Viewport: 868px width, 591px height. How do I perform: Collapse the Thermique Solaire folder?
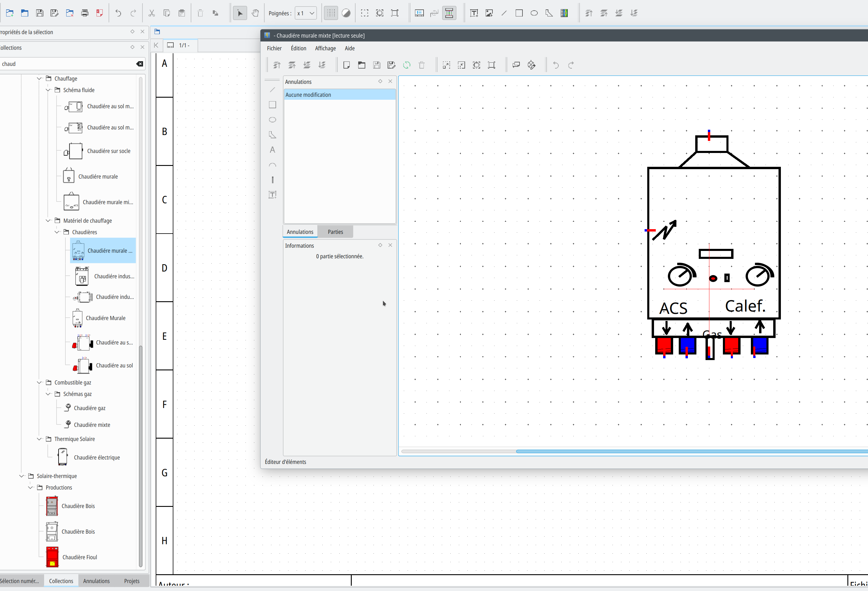[x=39, y=439]
